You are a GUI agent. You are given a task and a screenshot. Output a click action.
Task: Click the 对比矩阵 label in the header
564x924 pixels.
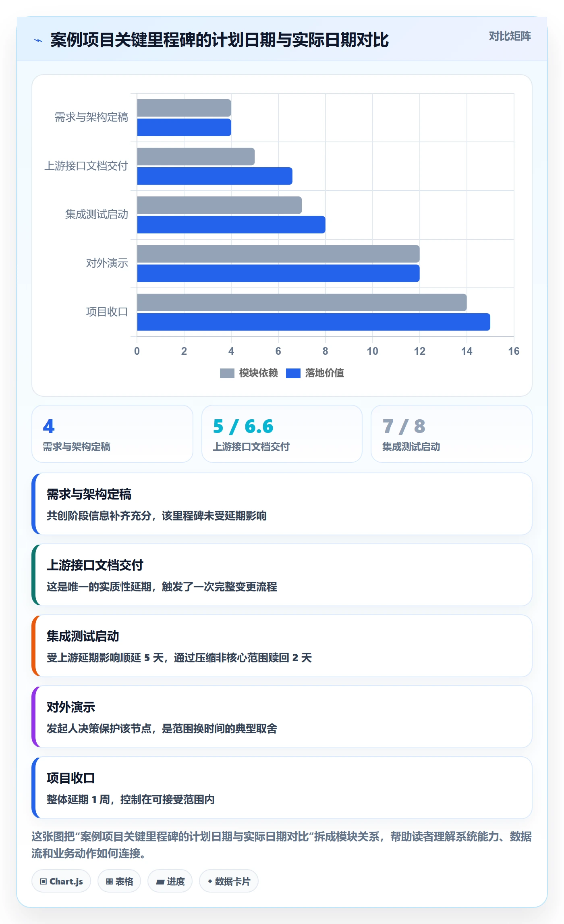coord(510,36)
